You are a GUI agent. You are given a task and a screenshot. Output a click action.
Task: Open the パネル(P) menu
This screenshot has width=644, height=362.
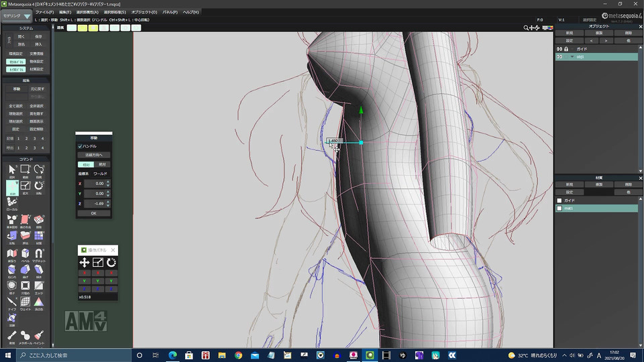click(x=170, y=12)
